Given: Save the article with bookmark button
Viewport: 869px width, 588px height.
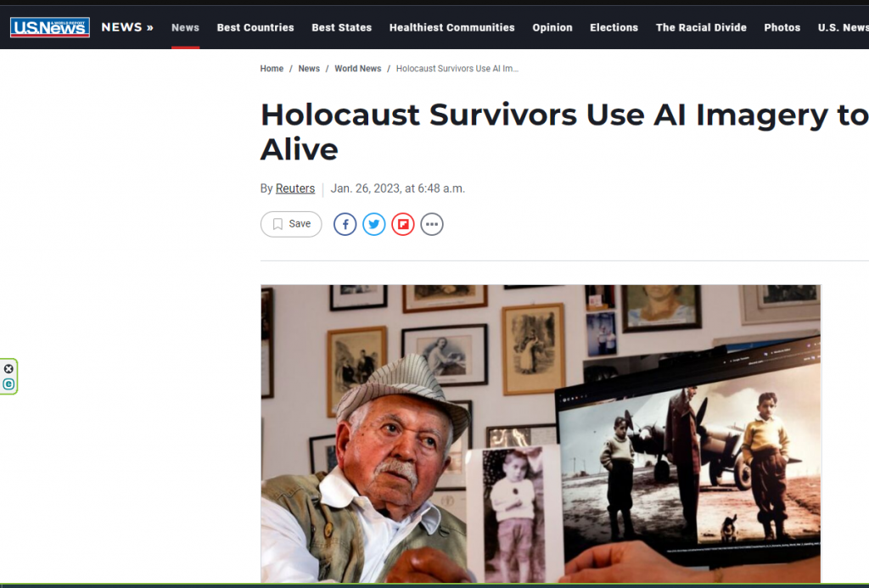Looking at the screenshot, I should (291, 225).
